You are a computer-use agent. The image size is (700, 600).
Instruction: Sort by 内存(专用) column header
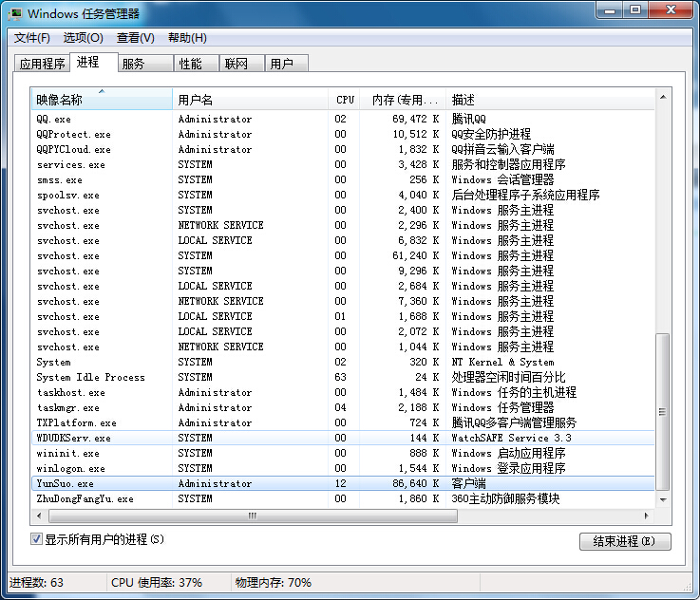406,100
